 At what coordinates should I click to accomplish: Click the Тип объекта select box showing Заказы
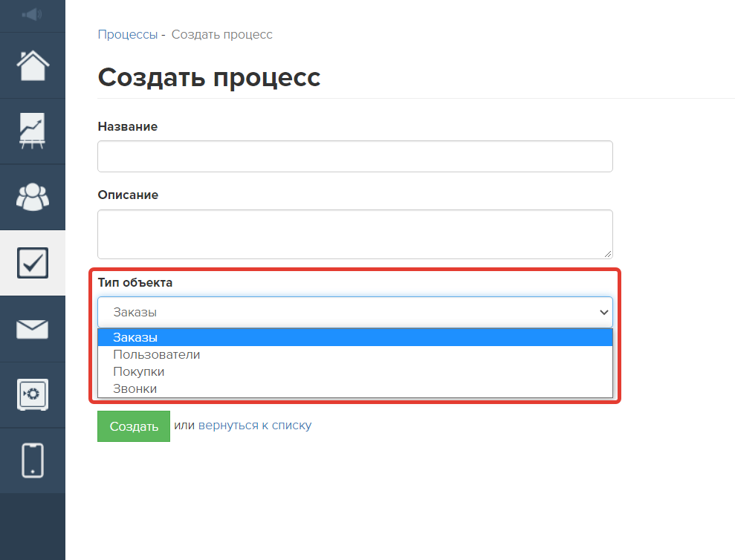click(x=354, y=312)
